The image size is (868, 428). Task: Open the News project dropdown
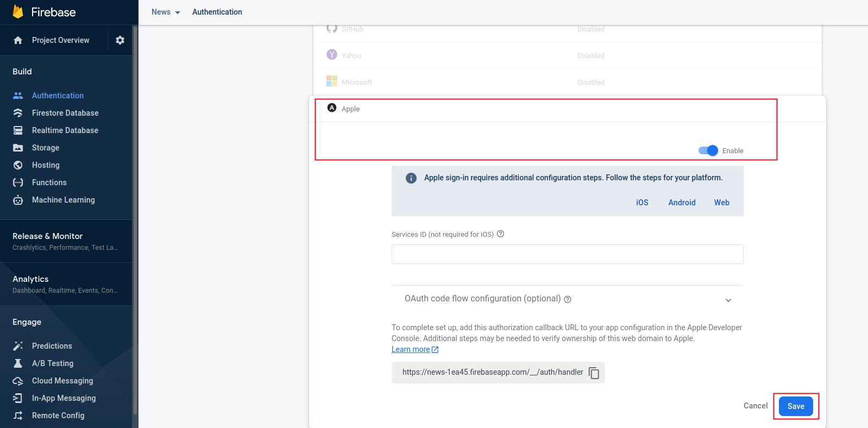point(166,12)
